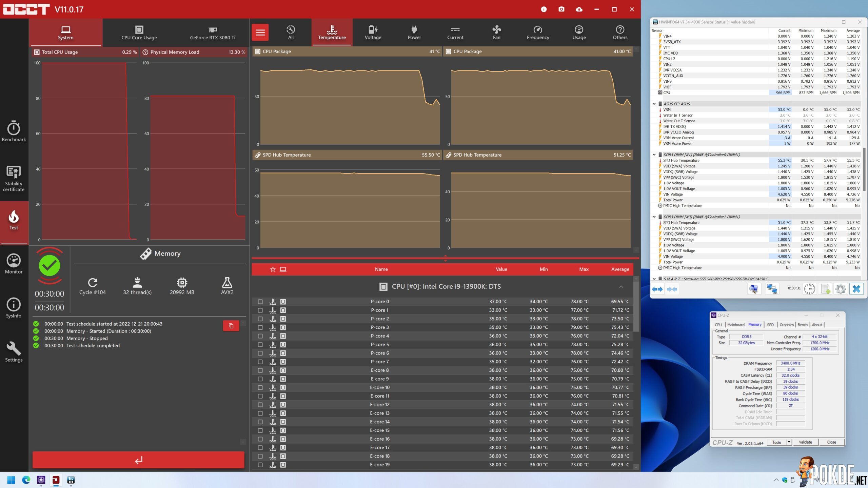Switch to the Frequency monitoring tab
The width and height of the screenshot is (868, 488).
click(538, 32)
